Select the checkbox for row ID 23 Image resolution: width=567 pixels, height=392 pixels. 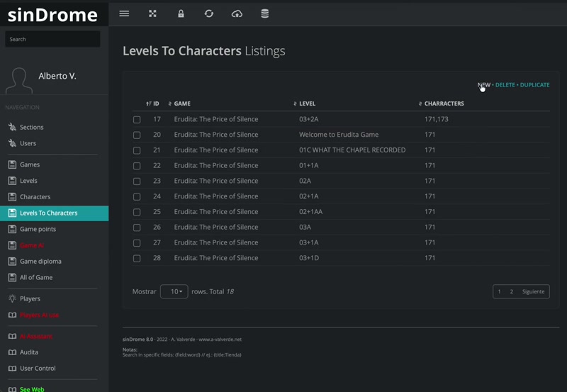coord(137,181)
